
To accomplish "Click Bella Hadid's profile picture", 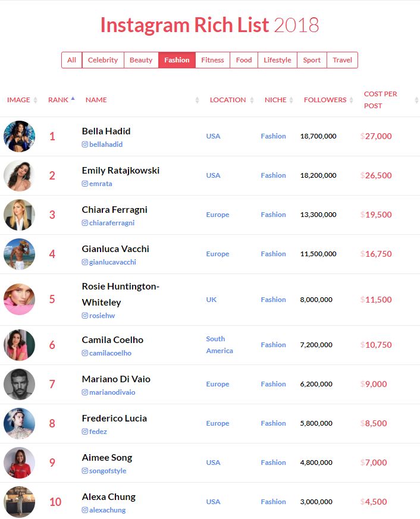I will point(20,137).
